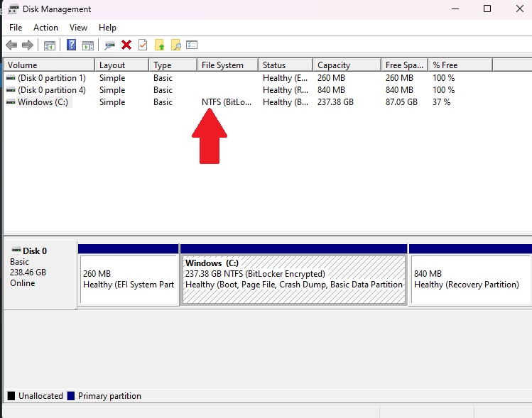The width and height of the screenshot is (532, 418).
Task: Minimize the Disk Management window
Action: 455,9
